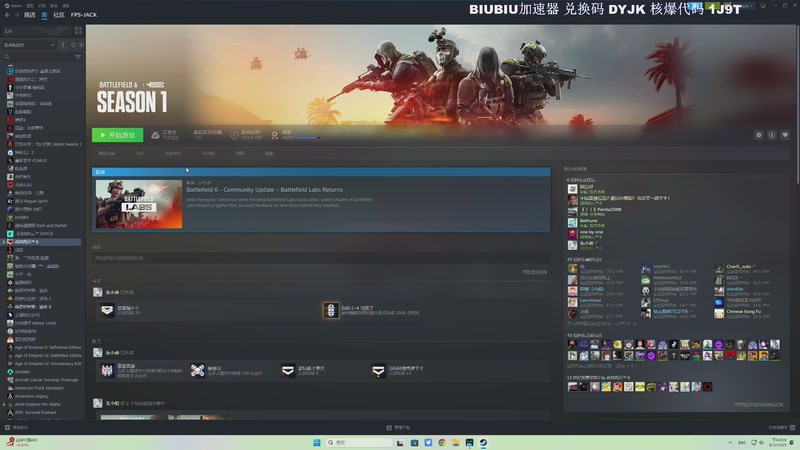Screen dimensions: 800x450
Task: Click the green 开始游戏 play button
Action: coord(117,135)
